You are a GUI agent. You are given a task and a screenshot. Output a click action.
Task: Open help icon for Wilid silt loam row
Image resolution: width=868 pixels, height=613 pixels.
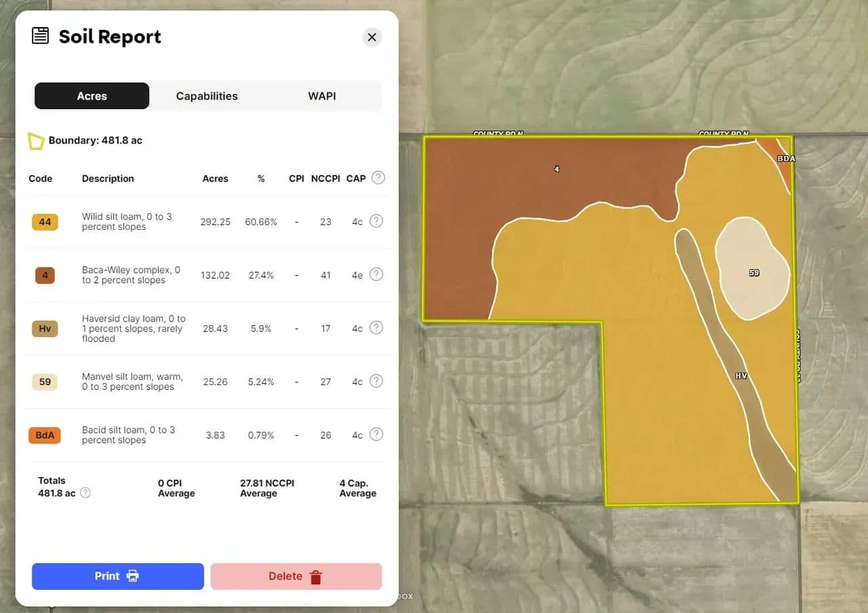pyautogui.click(x=376, y=221)
